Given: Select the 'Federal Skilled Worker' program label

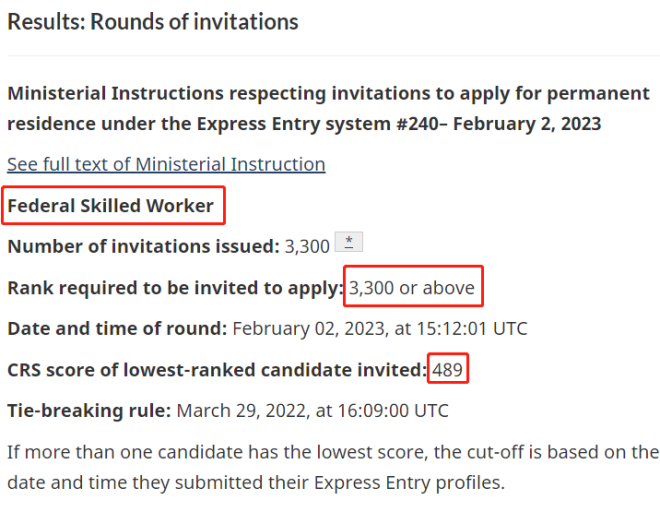Looking at the screenshot, I should tap(111, 205).
